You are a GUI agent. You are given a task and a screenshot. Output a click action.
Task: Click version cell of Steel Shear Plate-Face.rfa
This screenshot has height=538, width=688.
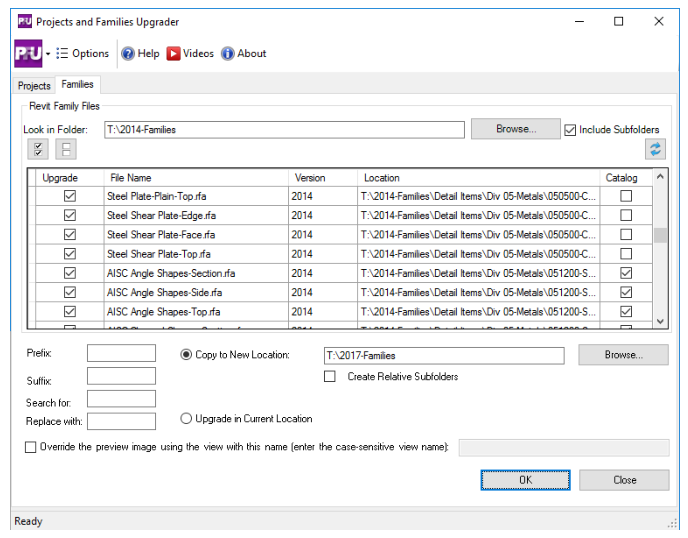(323, 234)
